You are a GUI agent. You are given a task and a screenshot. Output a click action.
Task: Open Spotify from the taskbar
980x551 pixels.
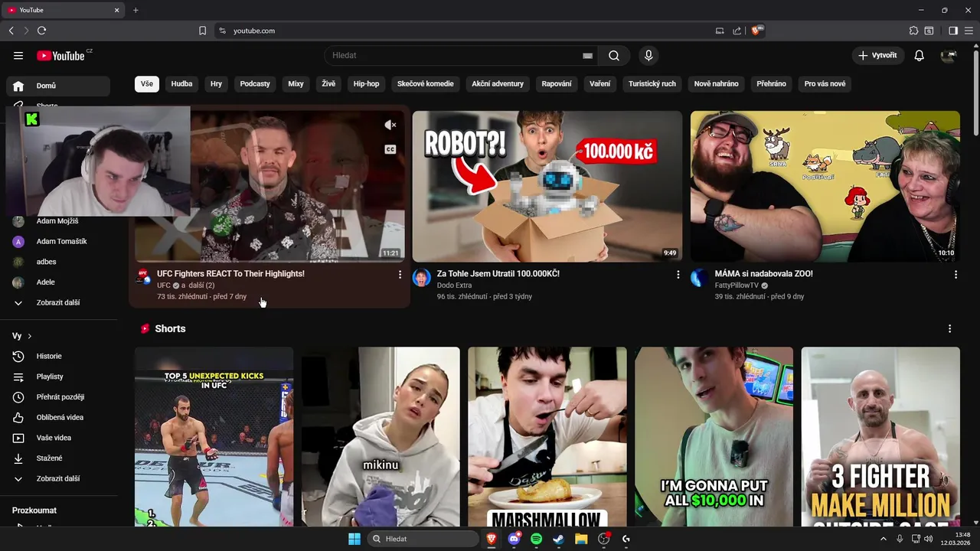537,539
